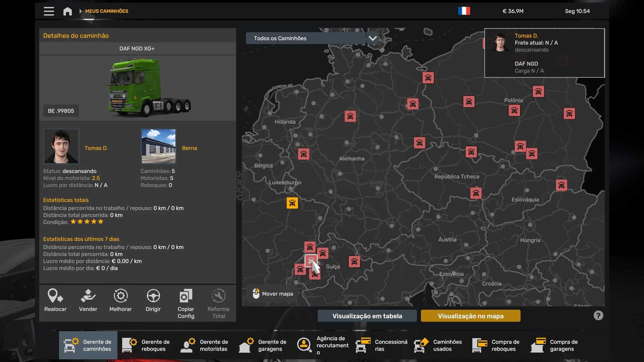The image size is (644, 362).
Task: Click the Dirigir steering wheel icon
Action: tap(153, 296)
